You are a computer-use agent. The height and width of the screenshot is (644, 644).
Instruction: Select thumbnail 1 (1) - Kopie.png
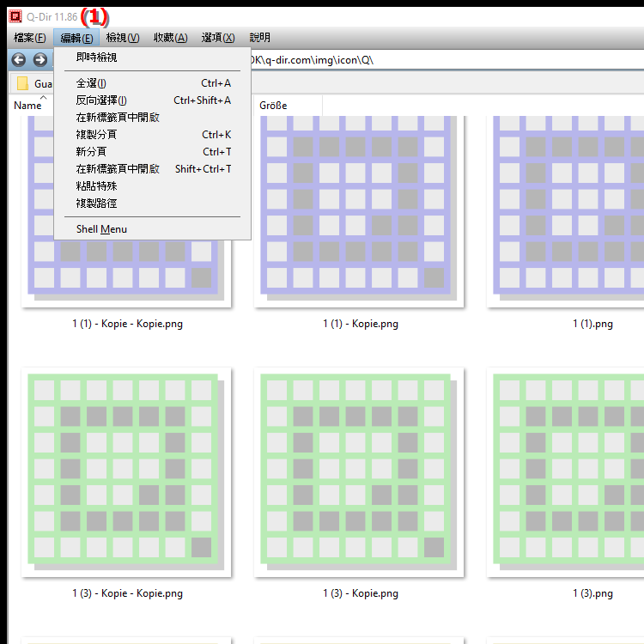click(x=359, y=211)
